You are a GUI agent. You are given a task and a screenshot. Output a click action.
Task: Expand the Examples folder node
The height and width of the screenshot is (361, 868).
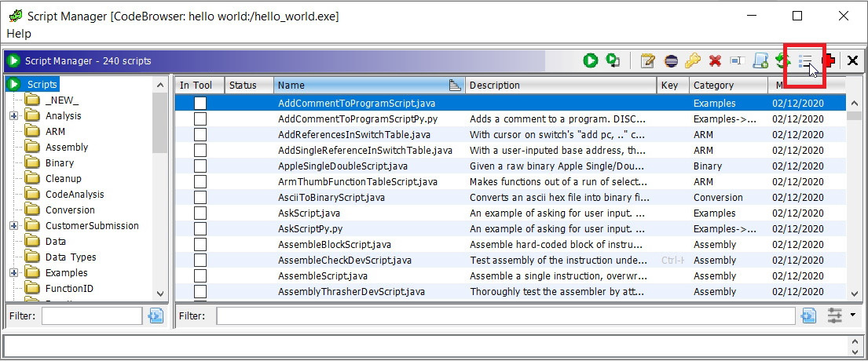click(x=14, y=272)
